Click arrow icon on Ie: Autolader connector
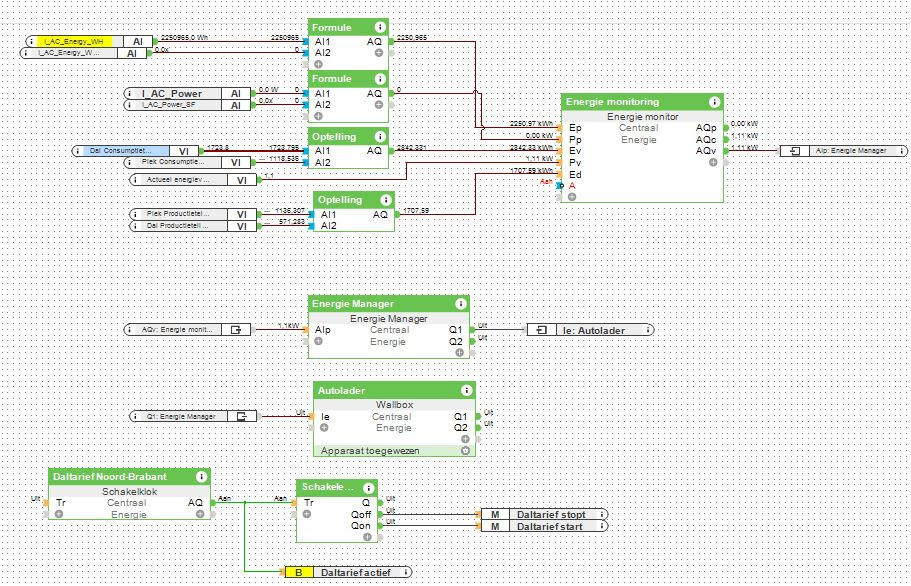Image resolution: width=911 pixels, height=586 pixels. [x=541, y=329]
